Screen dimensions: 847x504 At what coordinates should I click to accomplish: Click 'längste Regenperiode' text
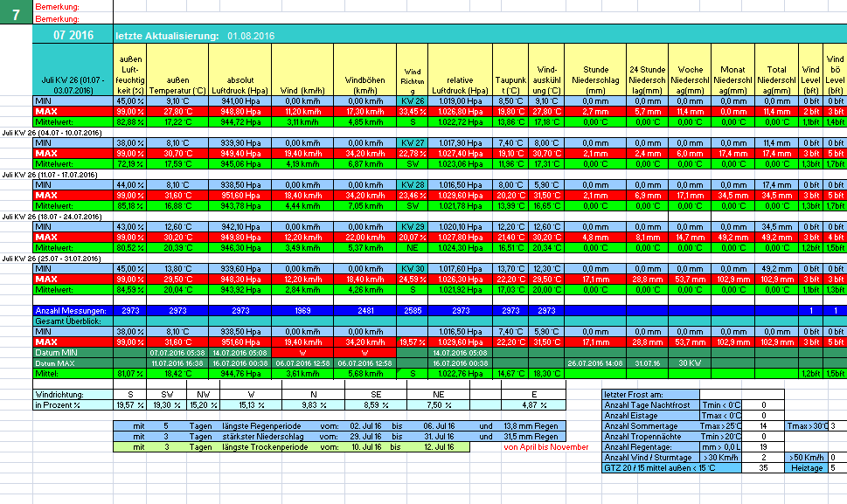(x=261, y=426)
